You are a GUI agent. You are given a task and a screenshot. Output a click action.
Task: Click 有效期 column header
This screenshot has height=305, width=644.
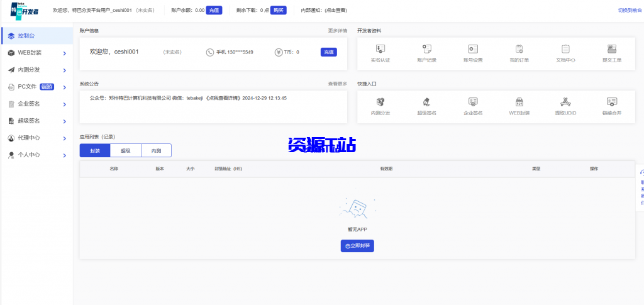point(386,169)
